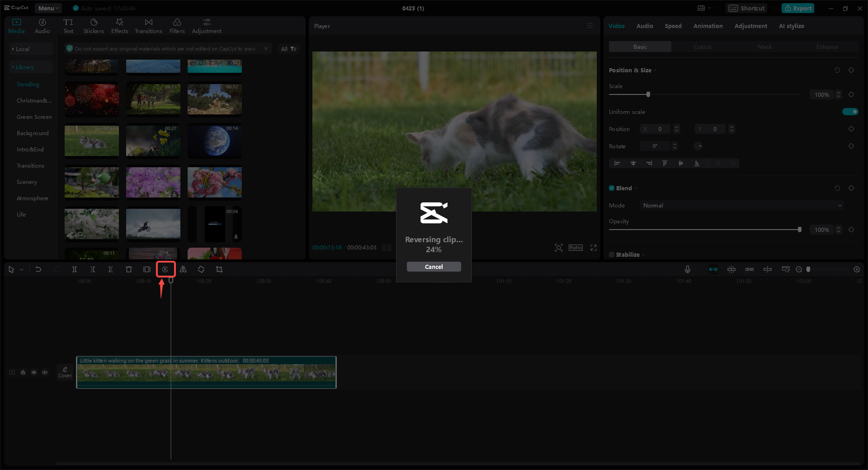Select the fireworks video thumbnail

(92, 99)
